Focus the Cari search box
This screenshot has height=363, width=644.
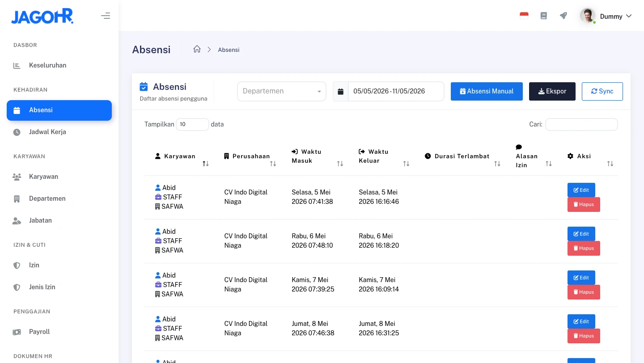[581, 124]
